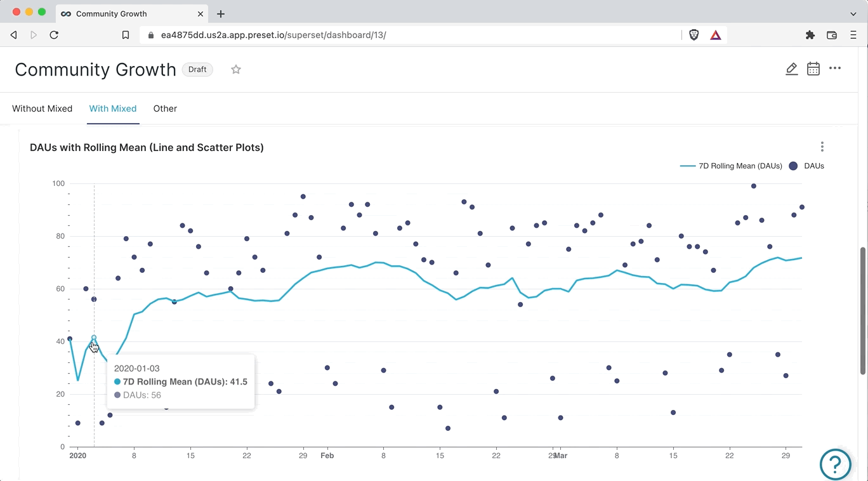This screenshot has height=481, width=868.
Task: Open Brave Shields lion icon
Action: (x=694, y=36)
